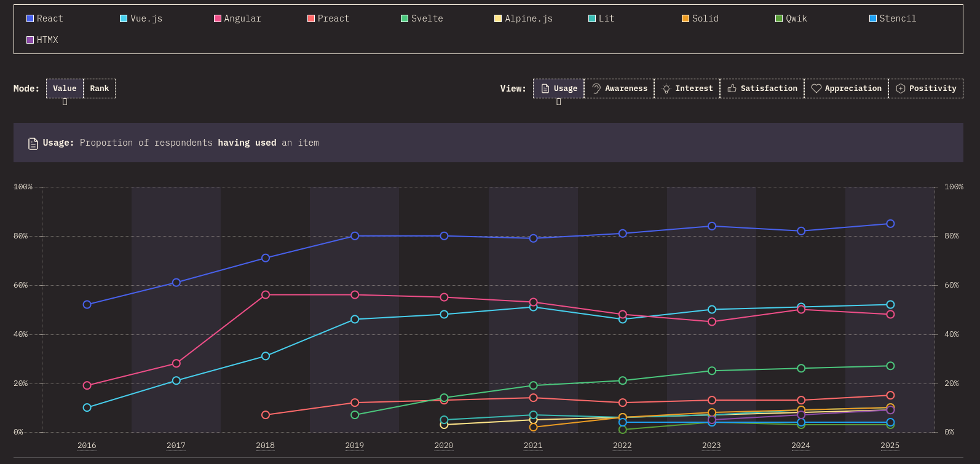Select the Awareness view tab
Screen dimensions: 980x464
click(619, 88)
